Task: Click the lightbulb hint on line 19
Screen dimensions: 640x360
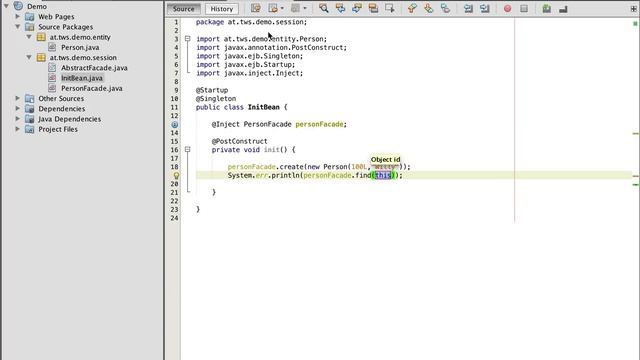Action: 176,176
